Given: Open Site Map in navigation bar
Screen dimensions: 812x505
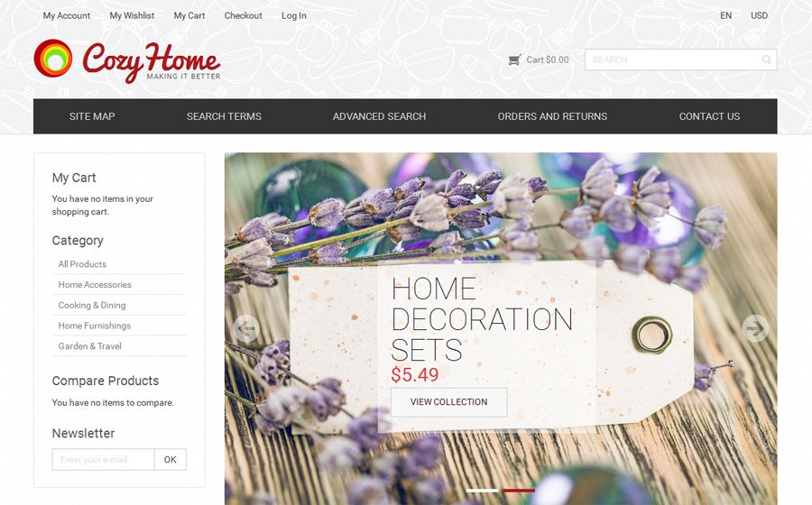Looking at the screenshot, I should click(92, 116).
